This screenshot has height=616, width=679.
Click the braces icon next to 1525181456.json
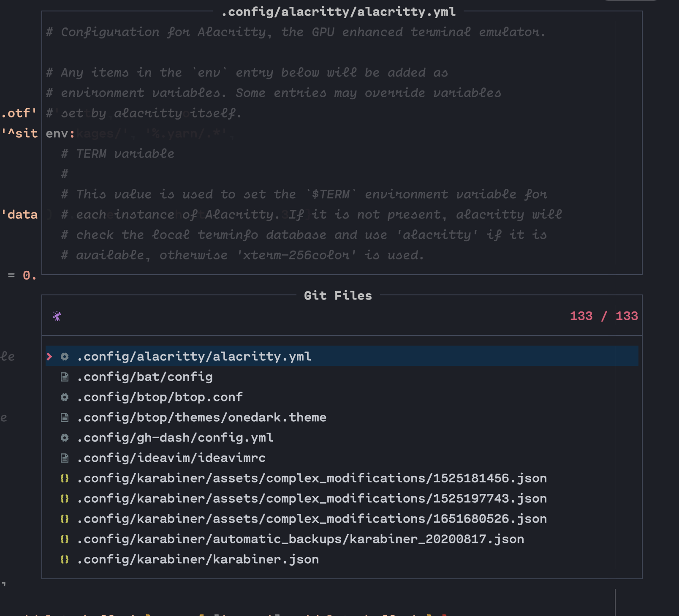click(64, 478)
